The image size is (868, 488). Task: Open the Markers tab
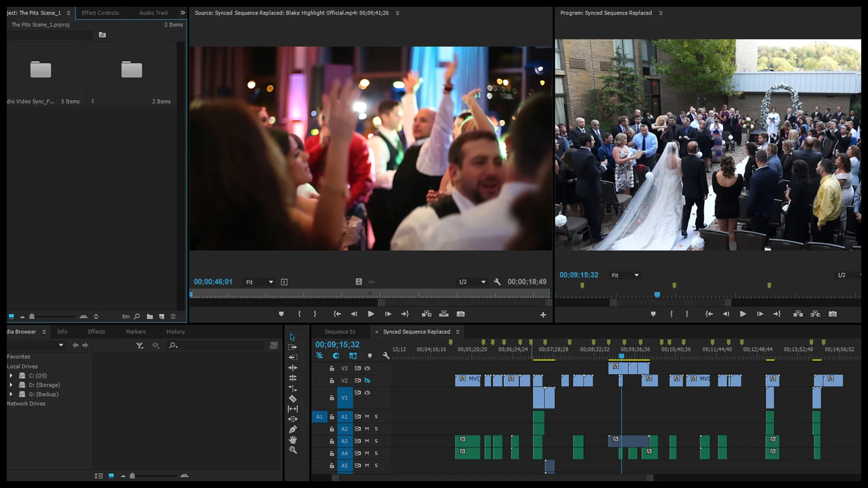click(x=136, y=332)
